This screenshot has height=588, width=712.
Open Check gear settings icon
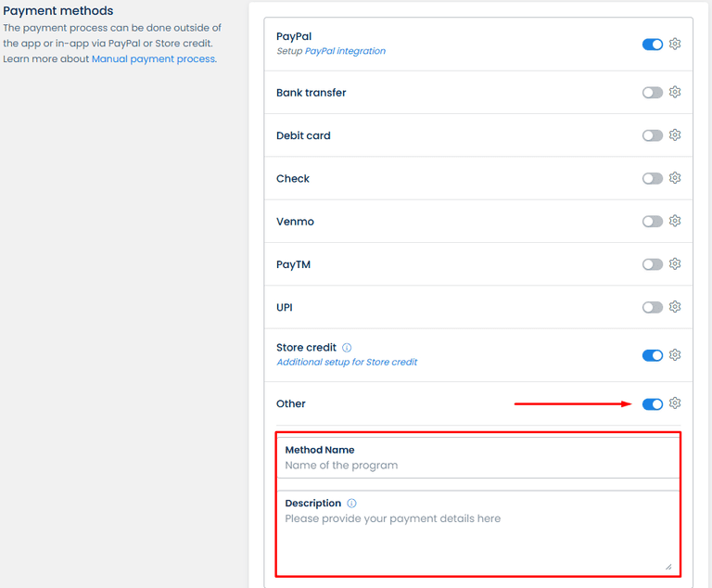(x=675, y=178)
